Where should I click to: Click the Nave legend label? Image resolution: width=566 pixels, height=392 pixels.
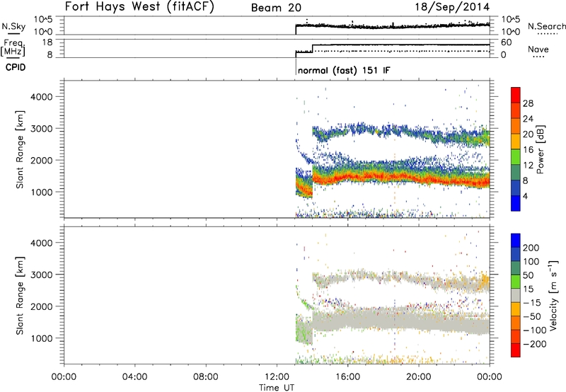point(538,49)
